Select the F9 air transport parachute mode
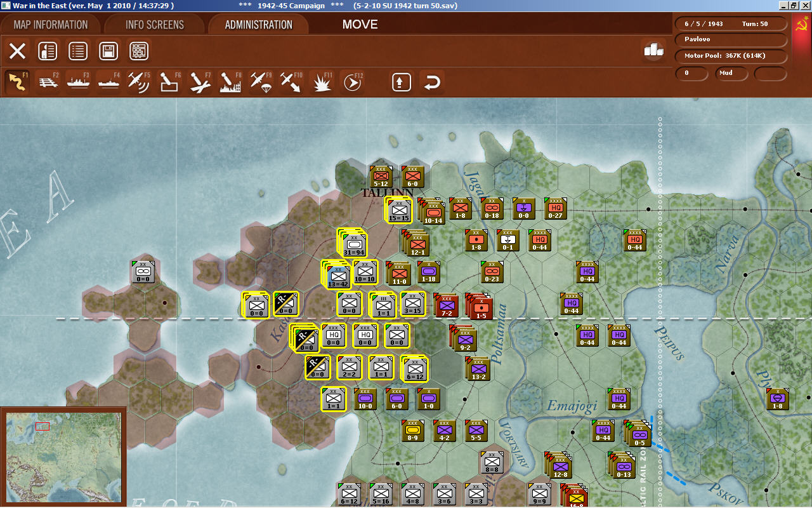 [261, 82]
